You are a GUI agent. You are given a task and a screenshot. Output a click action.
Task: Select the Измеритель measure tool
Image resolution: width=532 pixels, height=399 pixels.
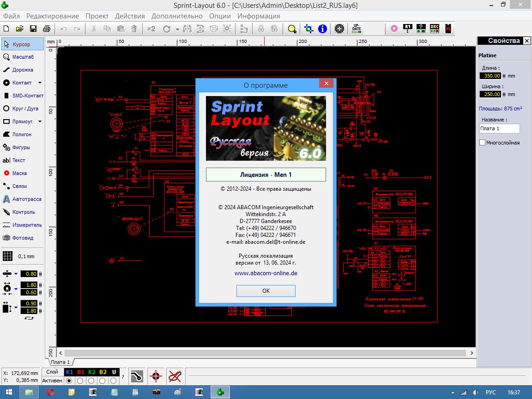(22, 225)
